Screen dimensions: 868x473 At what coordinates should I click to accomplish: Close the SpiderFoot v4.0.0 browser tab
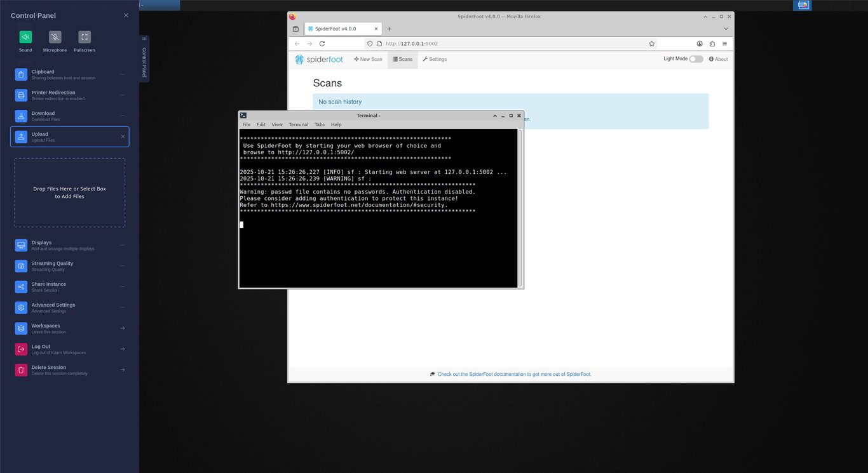point(376,29)
